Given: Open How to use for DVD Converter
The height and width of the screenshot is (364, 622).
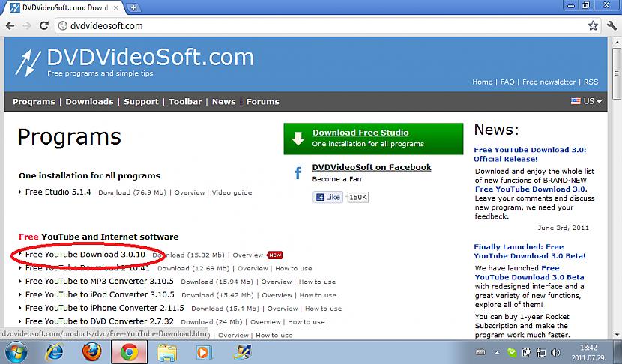Looking at the screenshot, I should [x=307, y=322].
